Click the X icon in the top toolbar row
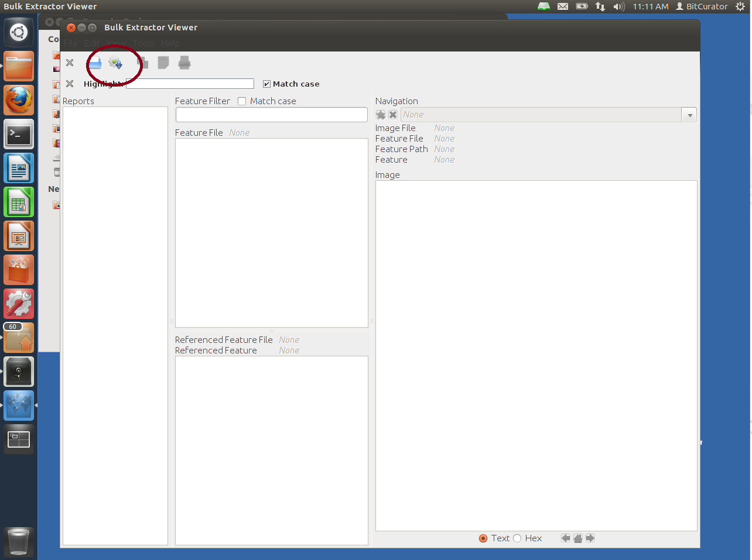This screenshot has width=752, height=560. coord(70,63)
